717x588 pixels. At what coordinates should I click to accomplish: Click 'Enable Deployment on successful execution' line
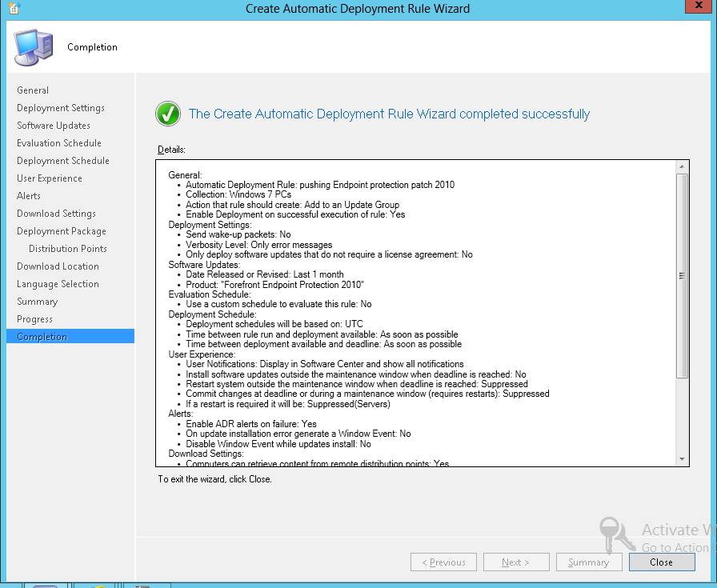pos(295,214)
